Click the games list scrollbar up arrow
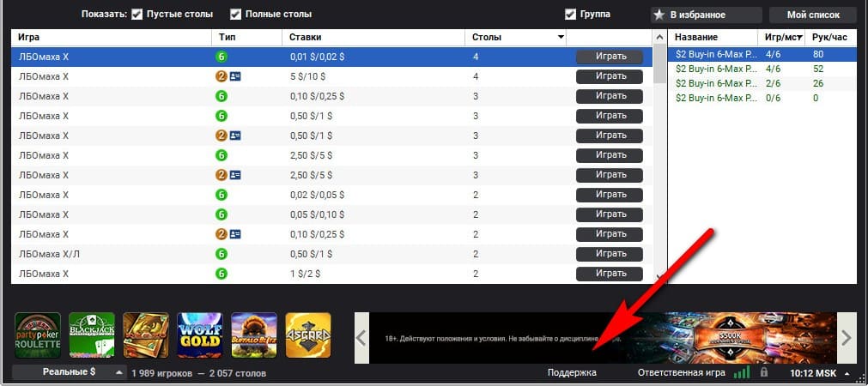 click(659, 37)
